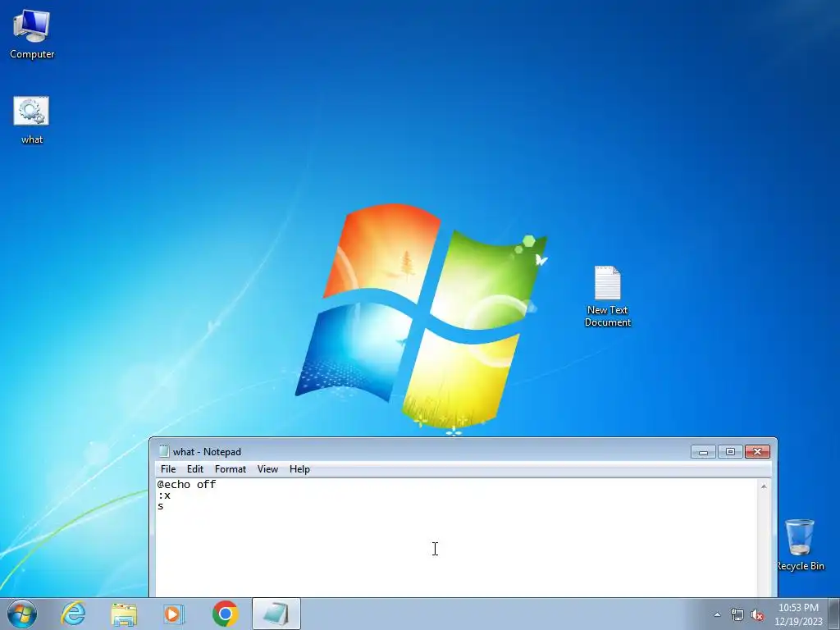Close the 'what - Notepad' window
This screenshot has height=630, width=840.
(x=757, y=452)
